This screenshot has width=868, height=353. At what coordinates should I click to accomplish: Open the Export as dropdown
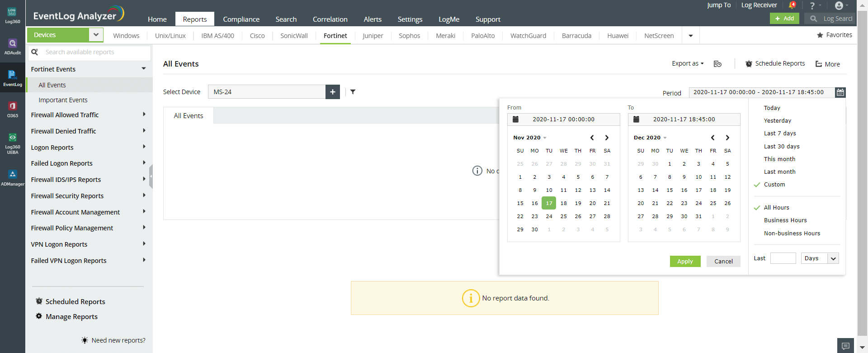point(688,64)
